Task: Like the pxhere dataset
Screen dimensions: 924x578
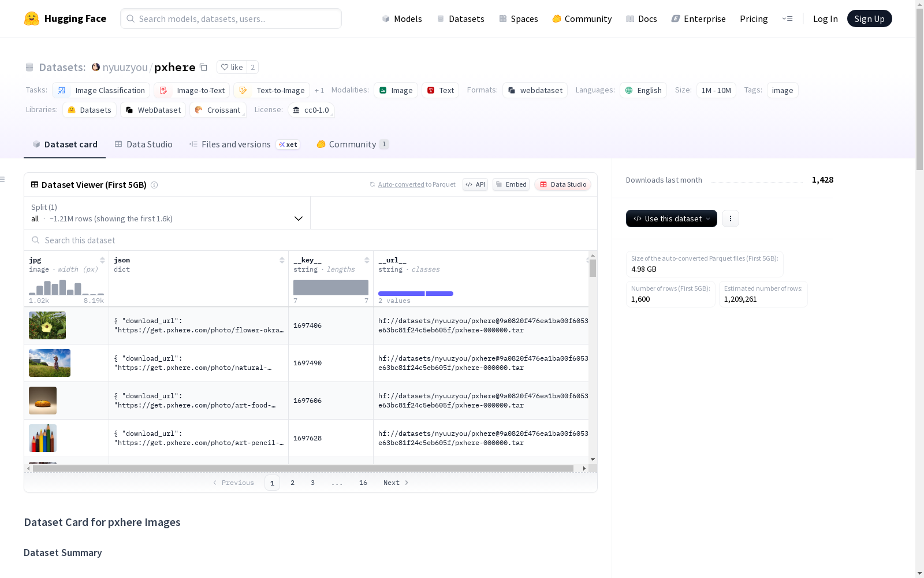Action: point(232,67)
